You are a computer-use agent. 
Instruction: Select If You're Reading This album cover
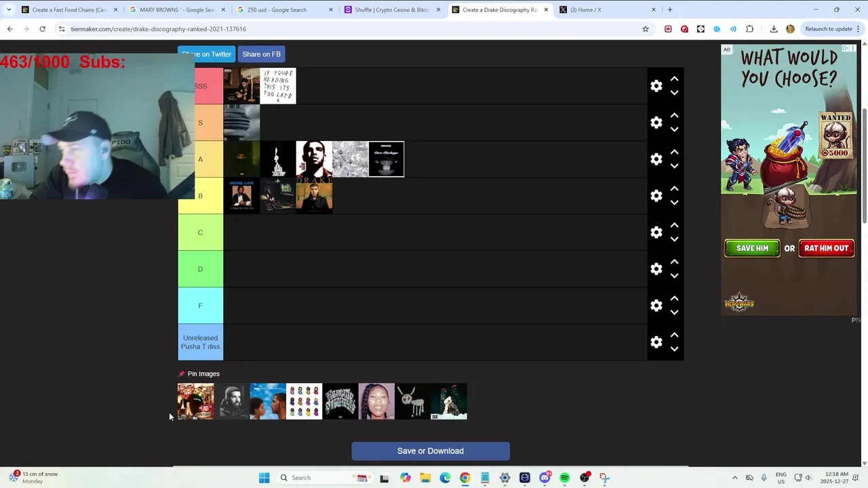pyautogui.click(x=278, y=86)
